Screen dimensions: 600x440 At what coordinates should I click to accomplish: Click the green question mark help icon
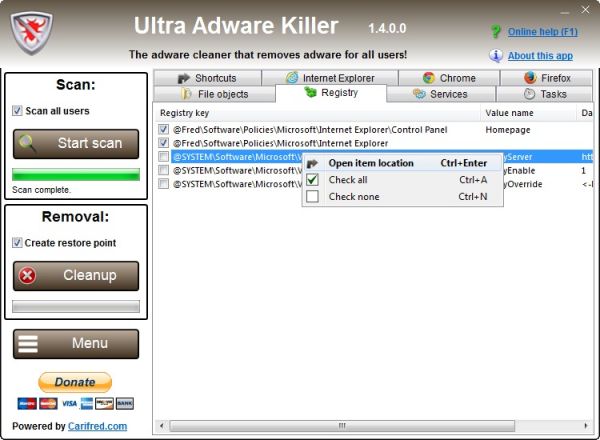tap(496, 31)
